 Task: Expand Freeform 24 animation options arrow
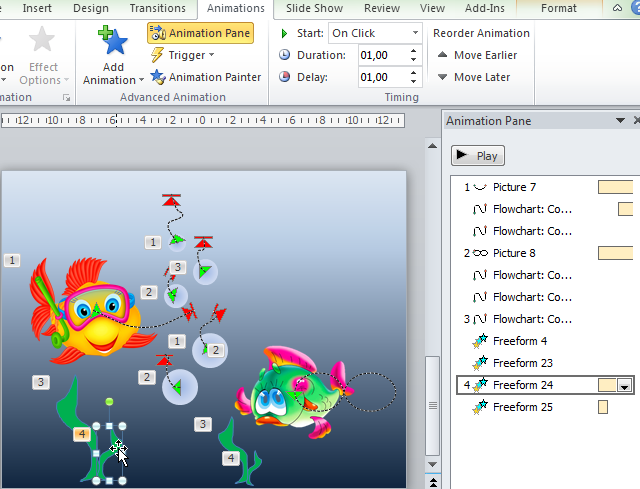625,386
